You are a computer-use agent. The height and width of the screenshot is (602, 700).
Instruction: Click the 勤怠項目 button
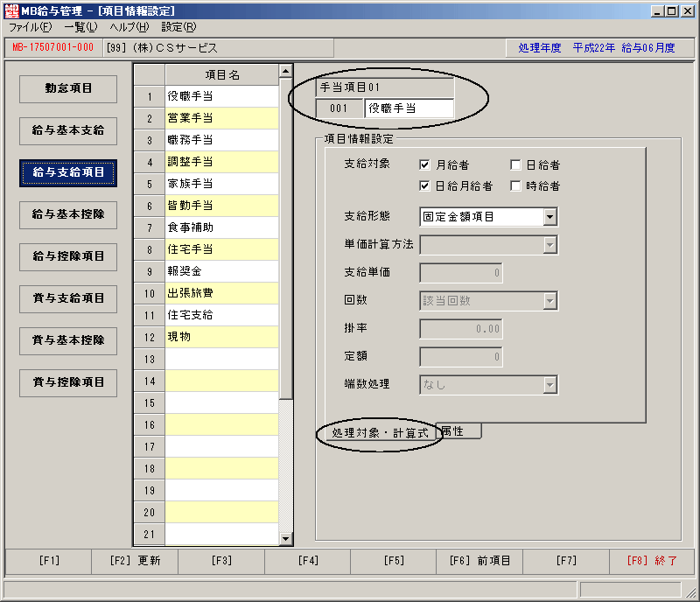[68, 89]
